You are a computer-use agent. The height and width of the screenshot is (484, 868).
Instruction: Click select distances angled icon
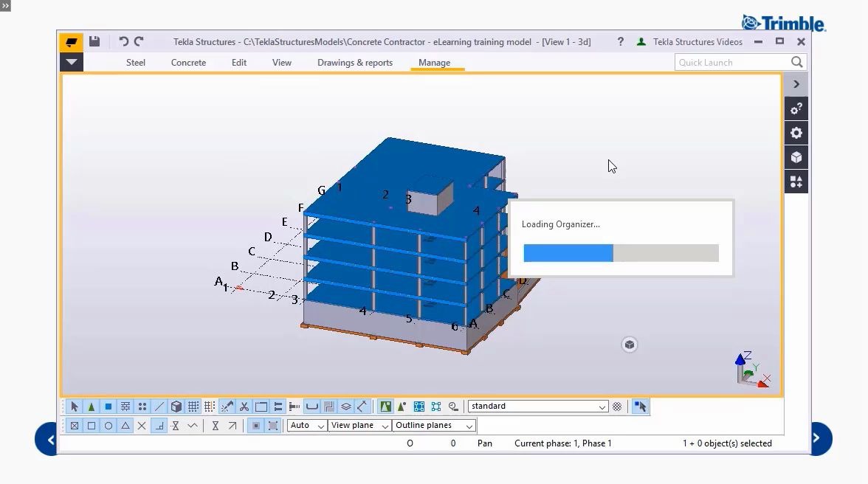click(362, 407)
